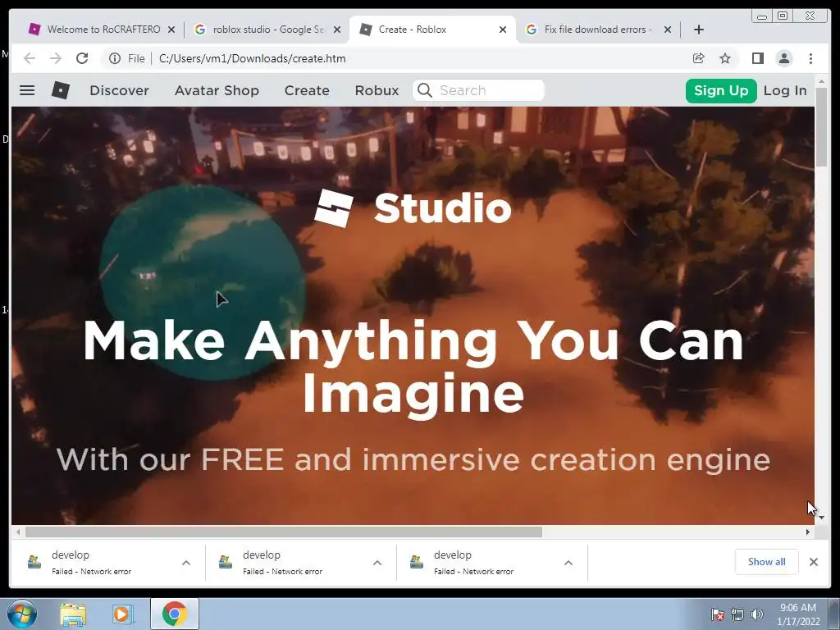Click the second develop download file icon
The image size is (840, 630).
(226, 562)
